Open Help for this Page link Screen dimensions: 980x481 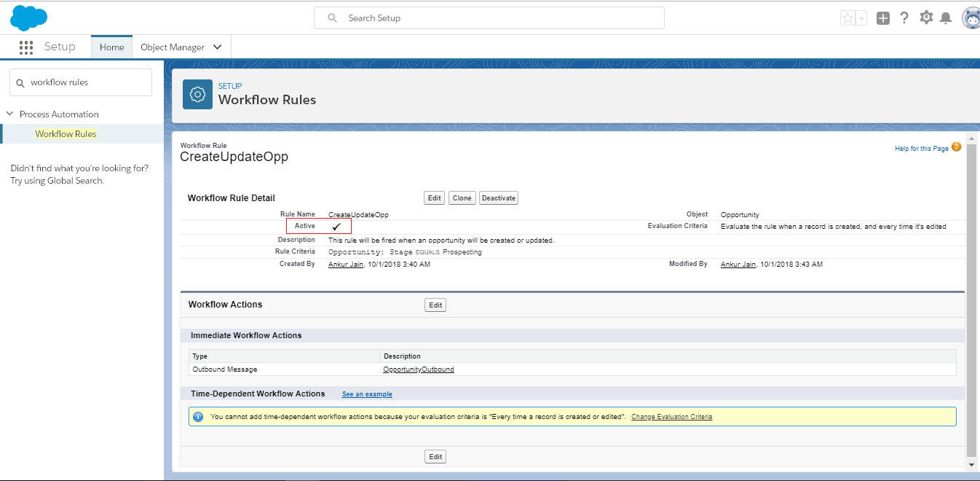tap(922, 149)
